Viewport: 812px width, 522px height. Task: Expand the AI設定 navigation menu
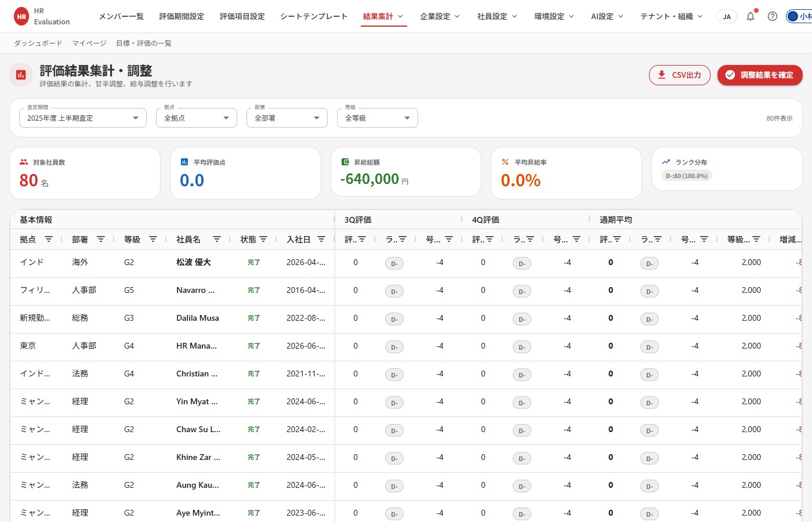607,16
